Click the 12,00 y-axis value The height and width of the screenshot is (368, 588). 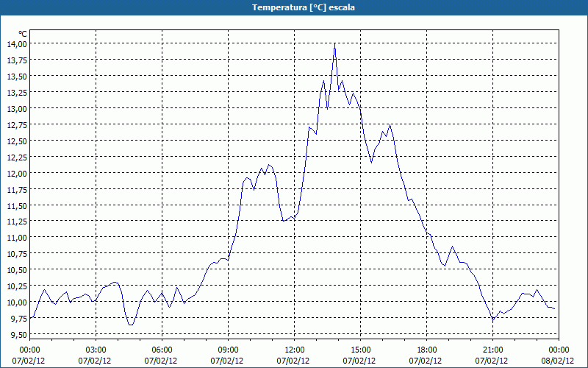click(17, 173)
